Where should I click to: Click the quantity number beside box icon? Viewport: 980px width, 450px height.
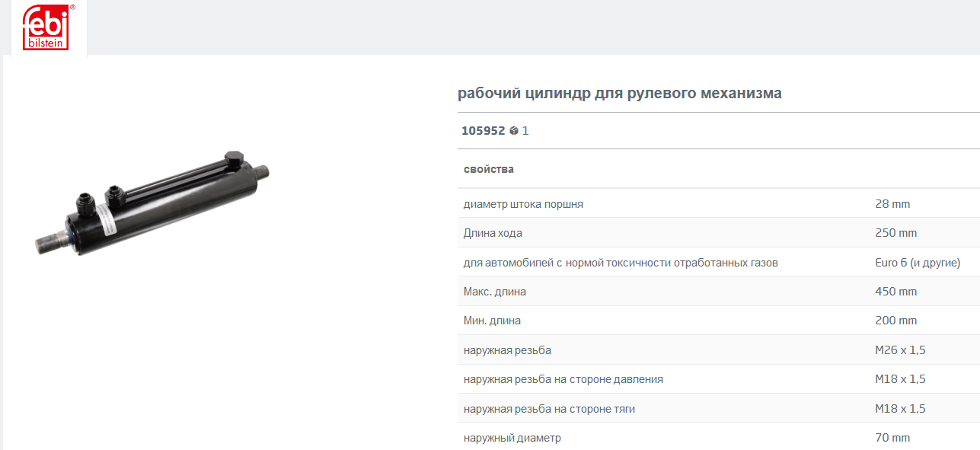point(525,131)
